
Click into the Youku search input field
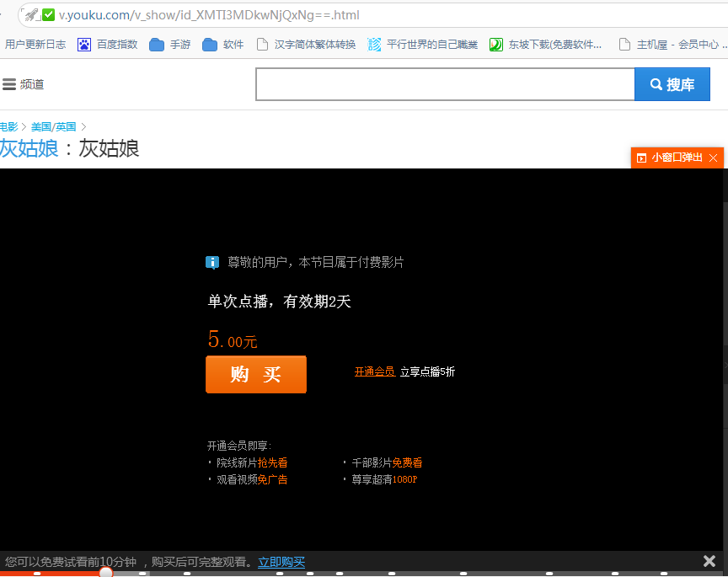point(445,84)
